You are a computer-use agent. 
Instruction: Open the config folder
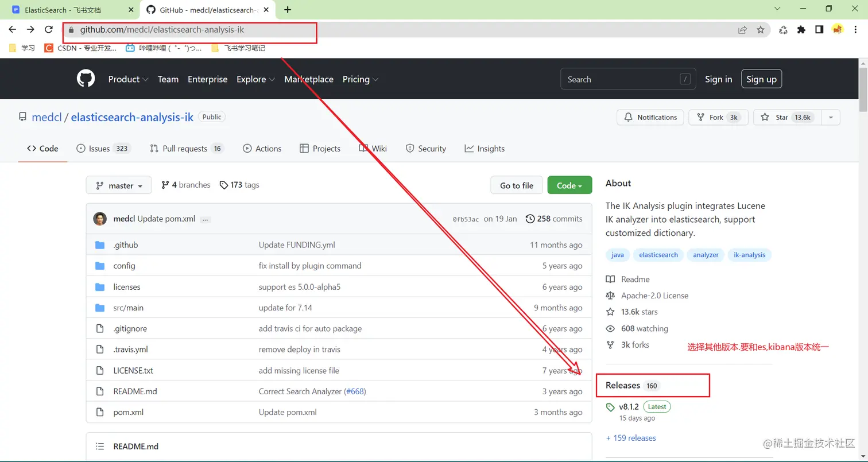(x=125, y=266)
